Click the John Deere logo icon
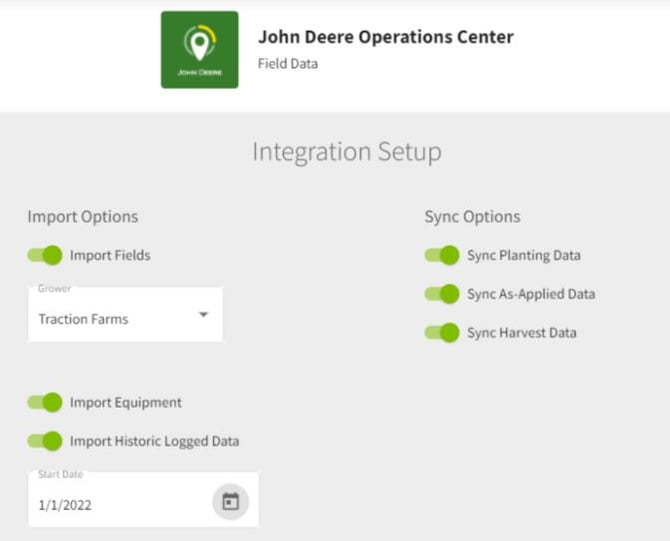Screen dimensions: 670x541 199,50
